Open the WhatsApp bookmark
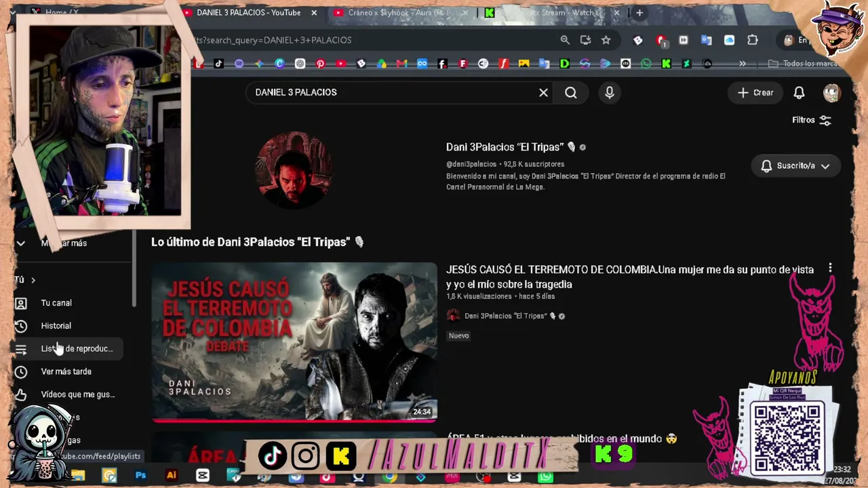This screenshot has width=868, height=488. [x=646, y=64]
